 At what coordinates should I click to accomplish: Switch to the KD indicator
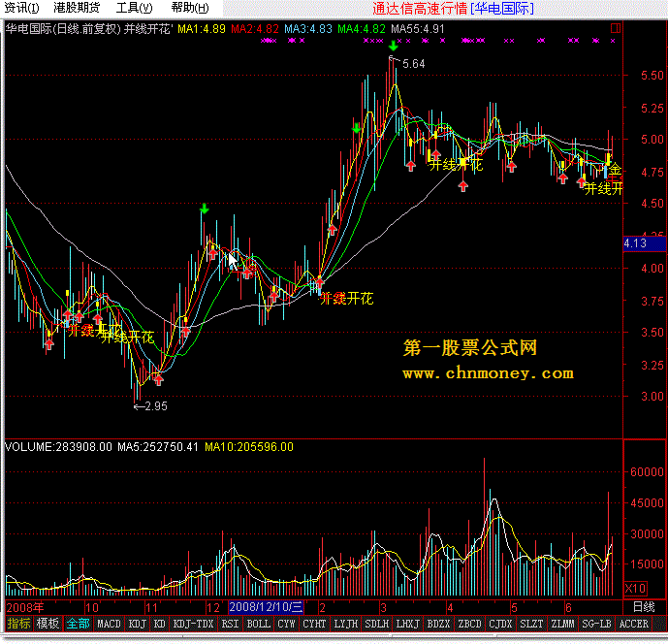click(x=159, y=624)
